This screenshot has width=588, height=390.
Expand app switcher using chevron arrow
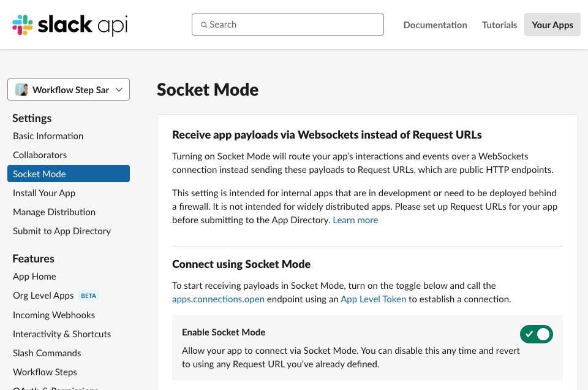(x=119, y=90)
